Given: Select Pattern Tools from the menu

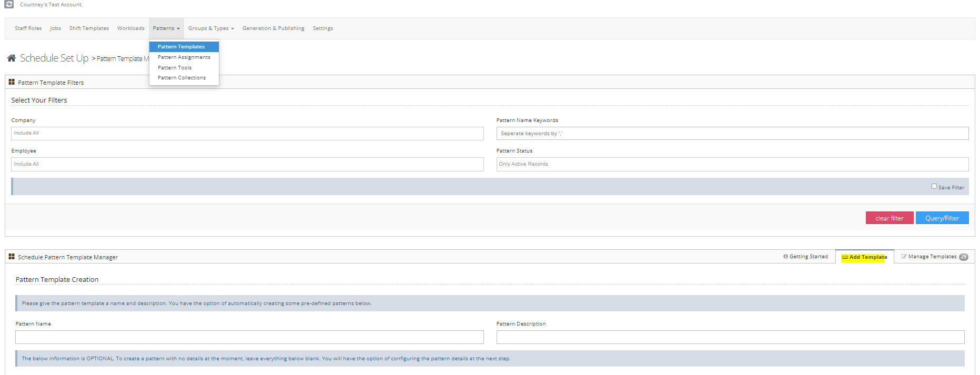Looking at the screenshot, I should pos(175,68).
